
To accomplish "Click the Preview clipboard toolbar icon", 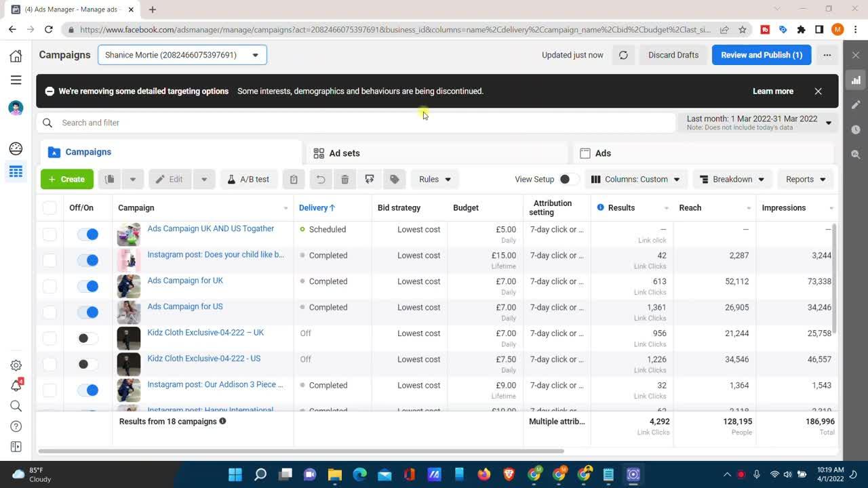I will tap(294, 179).
